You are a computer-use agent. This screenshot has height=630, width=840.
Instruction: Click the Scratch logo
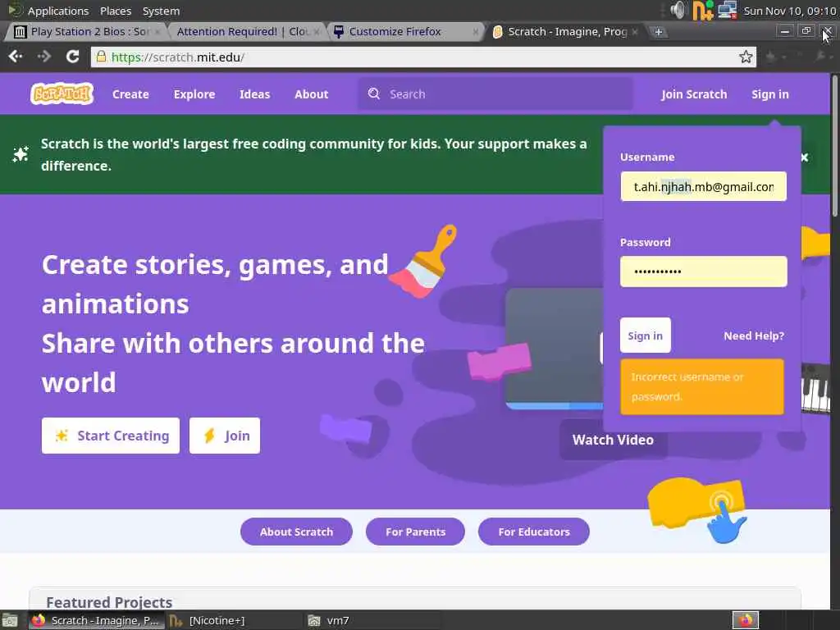[x=62, y=94]
